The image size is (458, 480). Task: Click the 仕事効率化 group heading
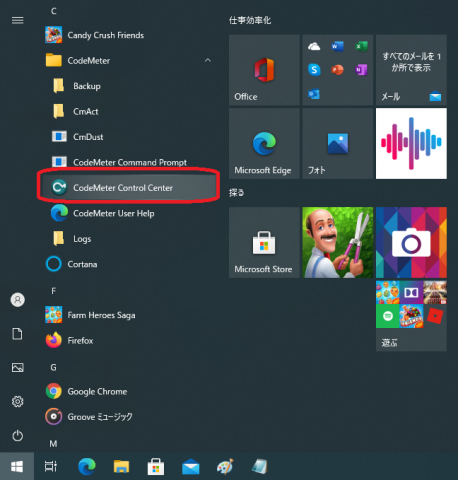pyautogui.click(x=250, y=20)
